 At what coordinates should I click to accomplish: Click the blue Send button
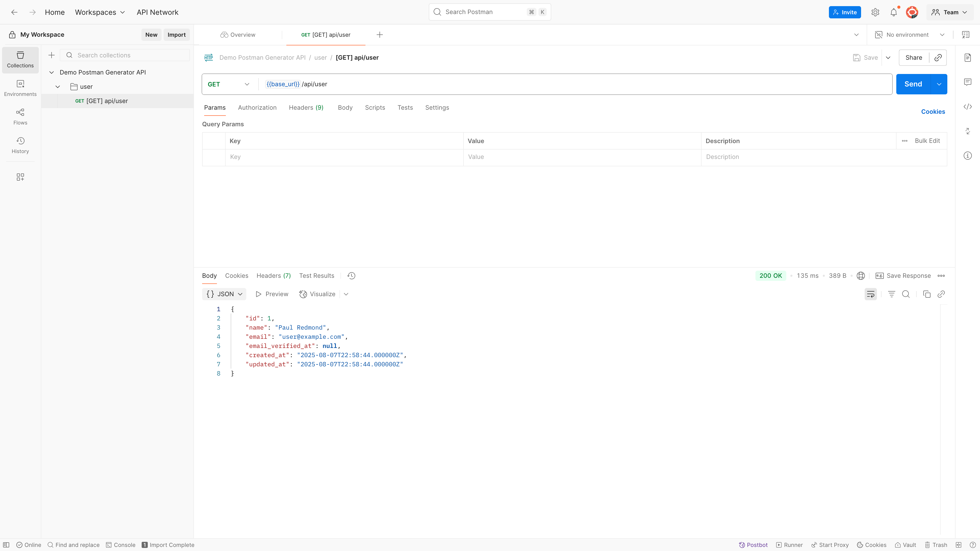pos(913,84)
